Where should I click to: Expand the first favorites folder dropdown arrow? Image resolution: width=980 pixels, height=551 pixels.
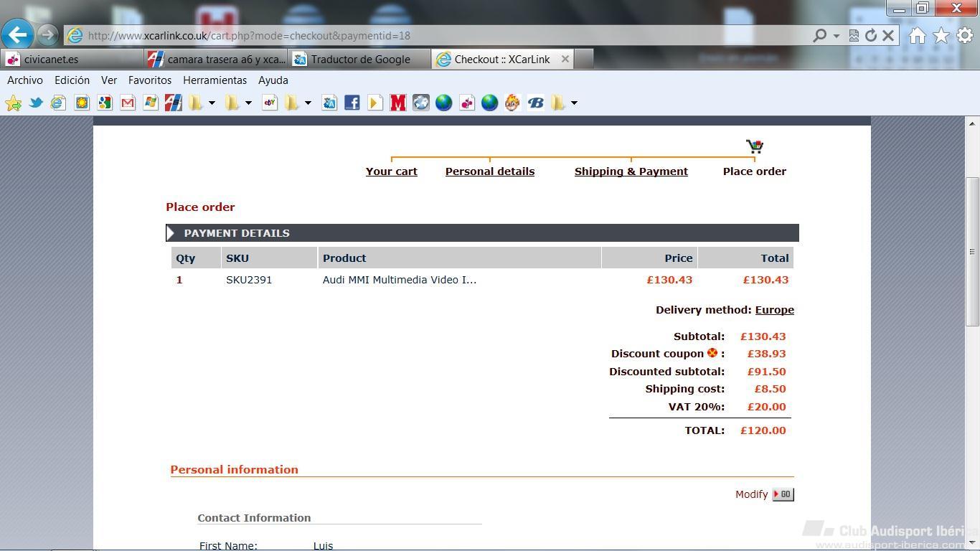click(x=212, y=103)
